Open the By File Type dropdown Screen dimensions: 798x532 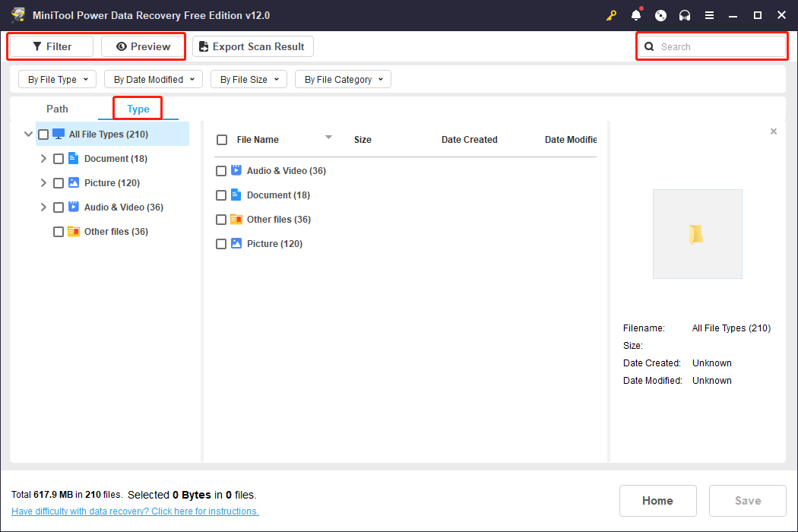pyautogui.click(x=57, y=79)
